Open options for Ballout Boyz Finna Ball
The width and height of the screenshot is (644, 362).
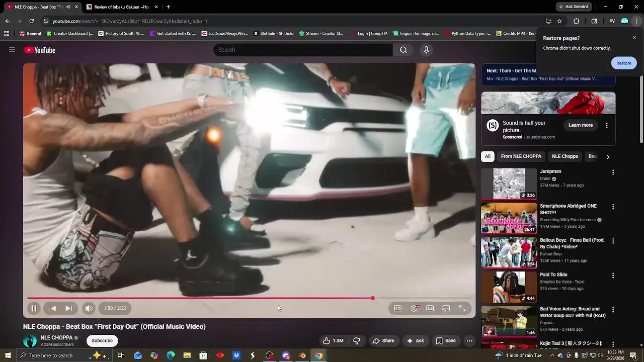pos(613,241)
